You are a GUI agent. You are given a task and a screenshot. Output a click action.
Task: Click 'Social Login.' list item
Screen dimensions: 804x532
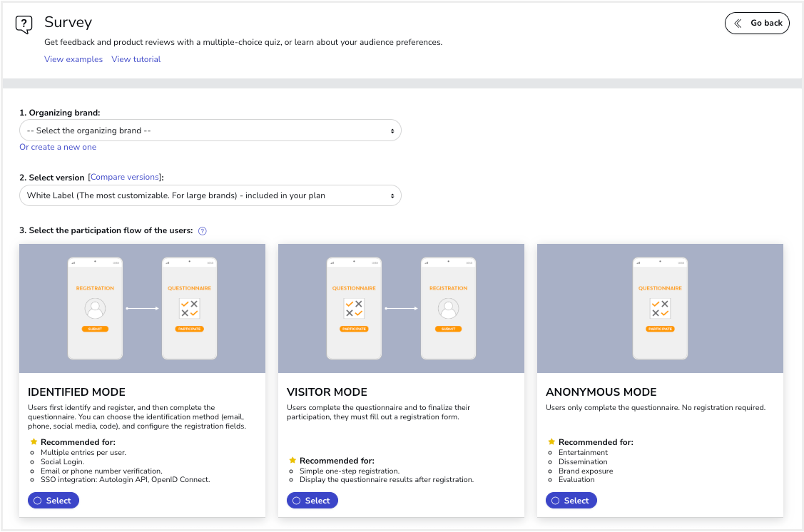pyautogui.click(x=62, y=462)
